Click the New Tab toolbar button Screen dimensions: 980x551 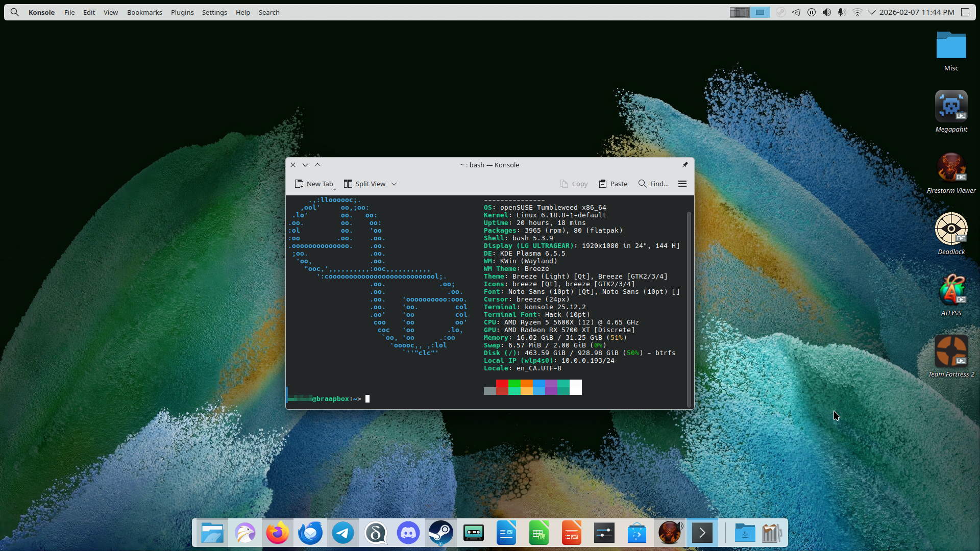click(x=313, y=184)
